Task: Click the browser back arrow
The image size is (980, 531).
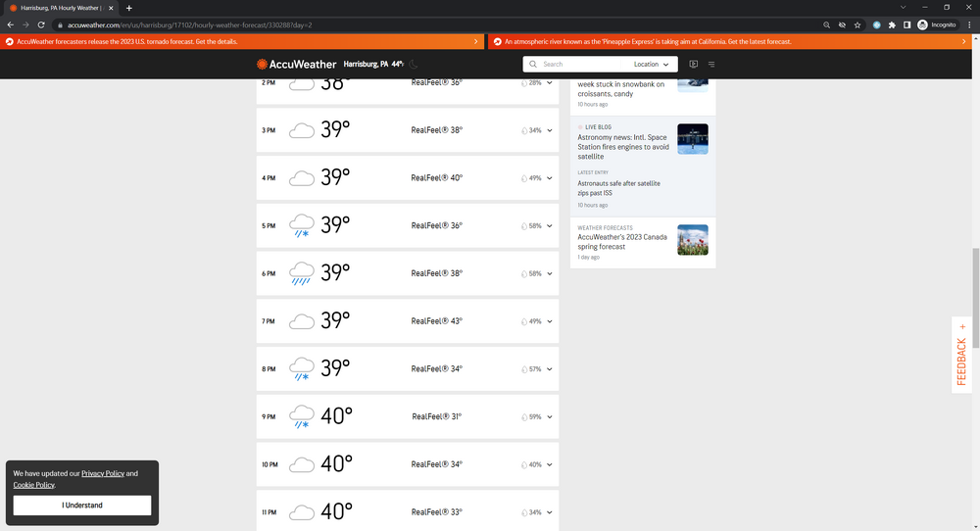Action: coord(11,24)
